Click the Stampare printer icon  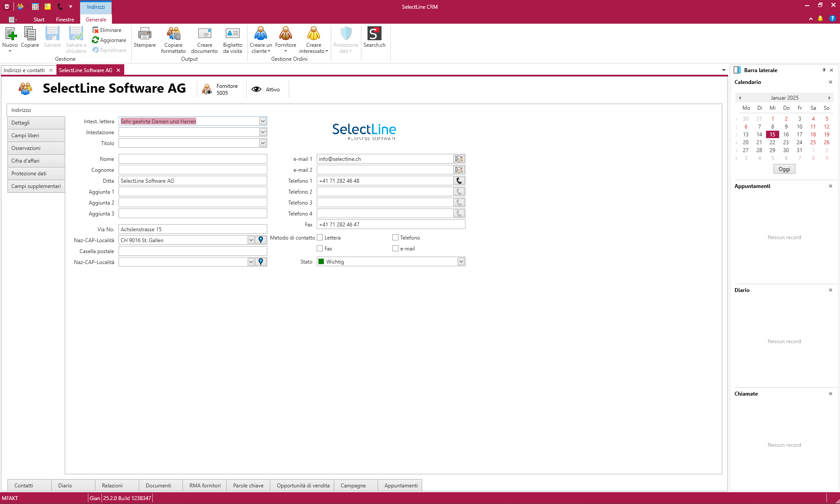145,34
